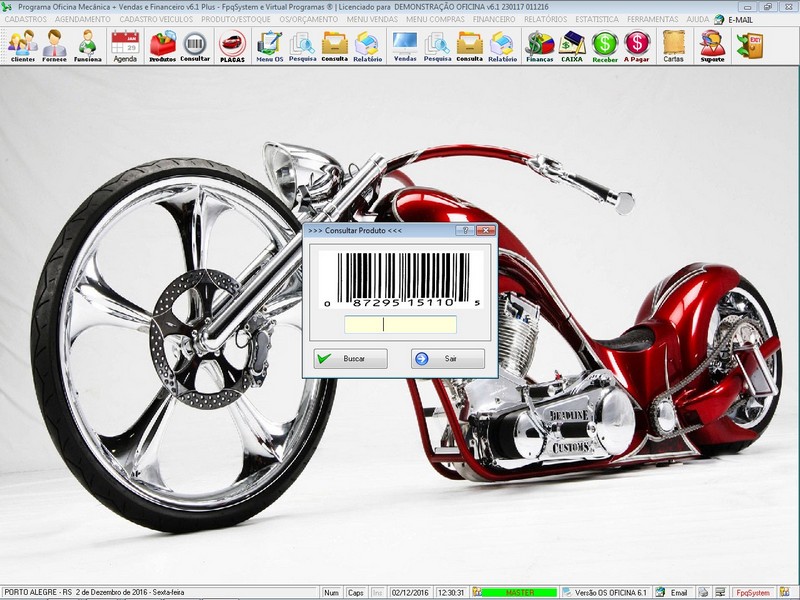The image size is (800, 600).
Task: Click the Consultar barcode toolbar icon
Action: [195, 46]
